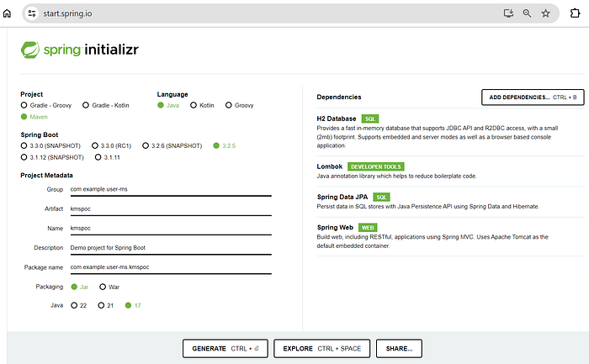The image size is (589, 364).
Task: Click the Packaging label
Action: click(49, 287)
